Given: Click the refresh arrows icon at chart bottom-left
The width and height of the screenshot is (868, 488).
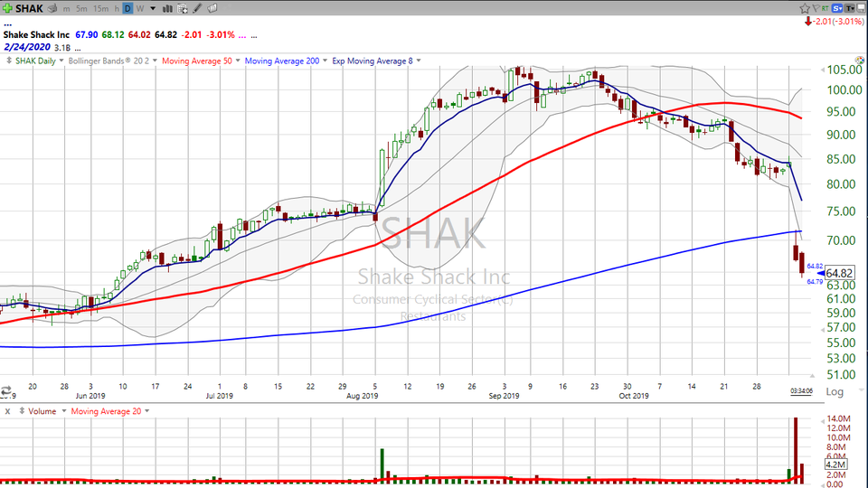Looking at the screenshot, I should (x=6, y=390).
